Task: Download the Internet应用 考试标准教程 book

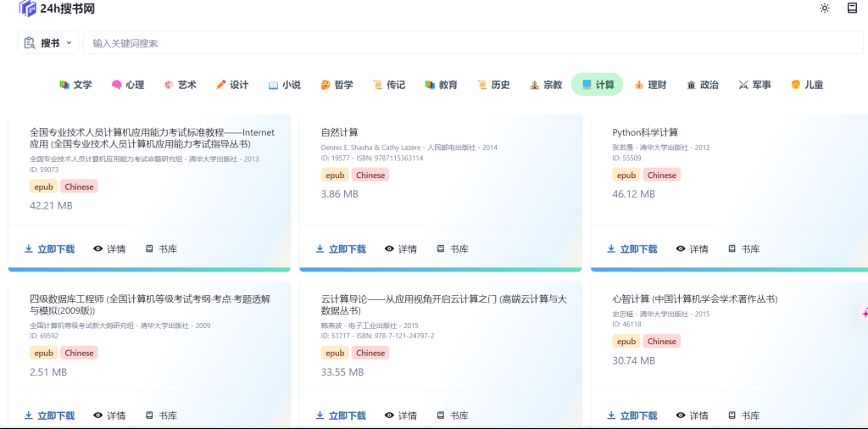Action: pyautogui.click(x=49, y=249)
